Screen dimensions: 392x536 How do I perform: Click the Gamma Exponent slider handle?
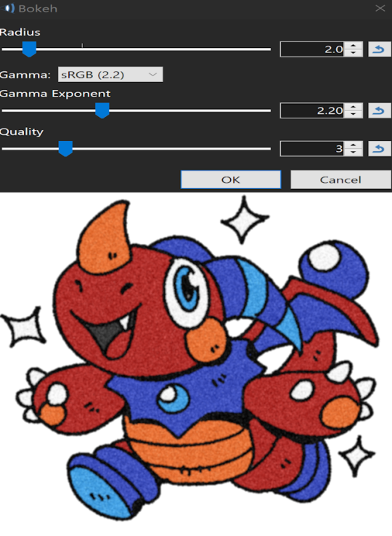click(x=102, y=110)
